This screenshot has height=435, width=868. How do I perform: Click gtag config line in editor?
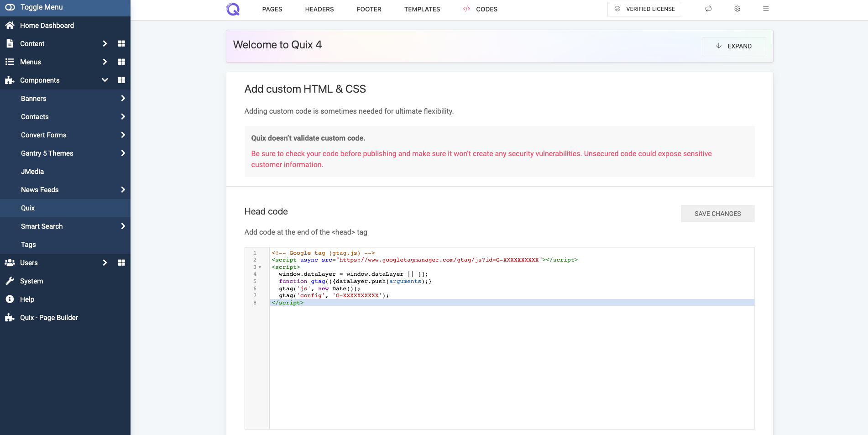pos(334,295)
